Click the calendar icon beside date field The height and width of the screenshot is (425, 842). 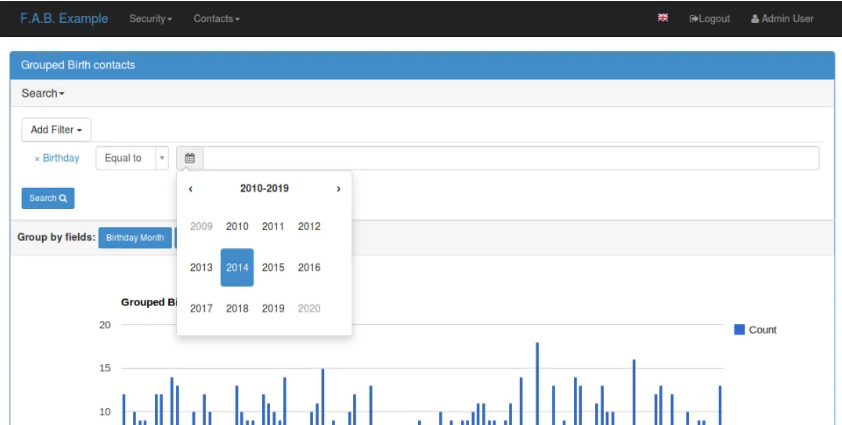tap(190, 158)
